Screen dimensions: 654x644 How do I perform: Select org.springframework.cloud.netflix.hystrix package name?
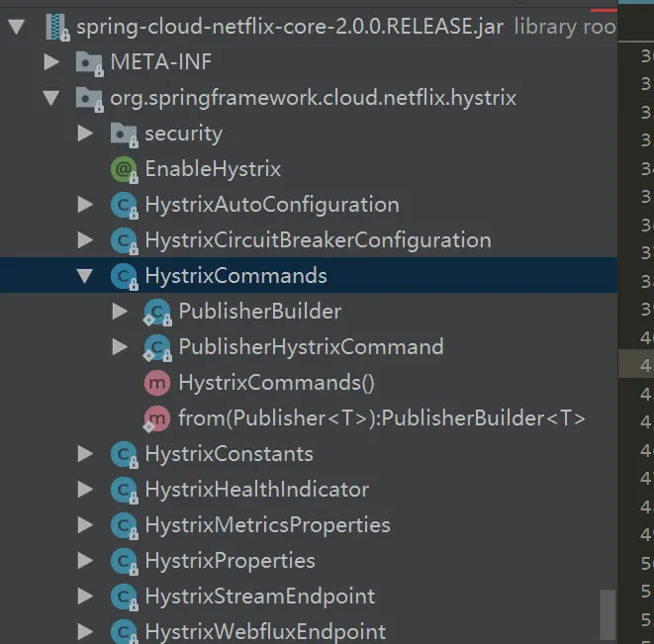(x=314, y=99)
